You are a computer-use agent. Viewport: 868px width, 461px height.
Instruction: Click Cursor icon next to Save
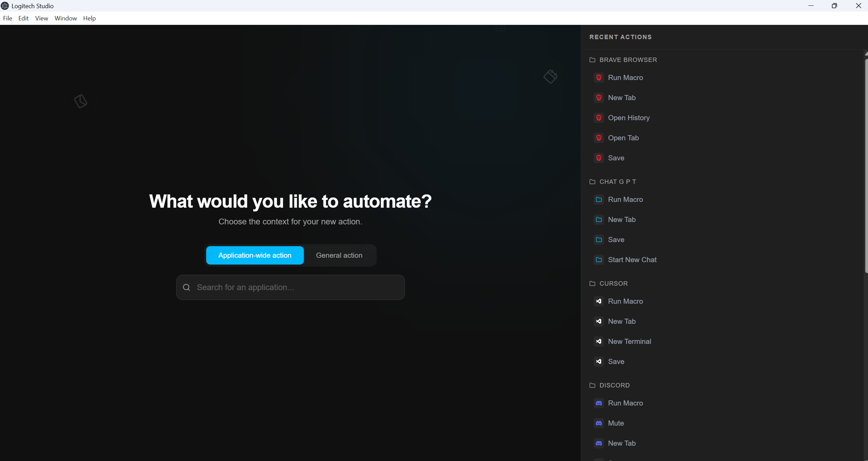(599, 362)
